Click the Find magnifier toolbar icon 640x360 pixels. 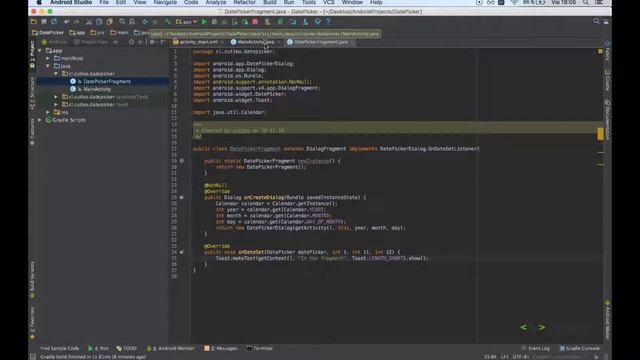pyautogui.click(x=122, y=22)
